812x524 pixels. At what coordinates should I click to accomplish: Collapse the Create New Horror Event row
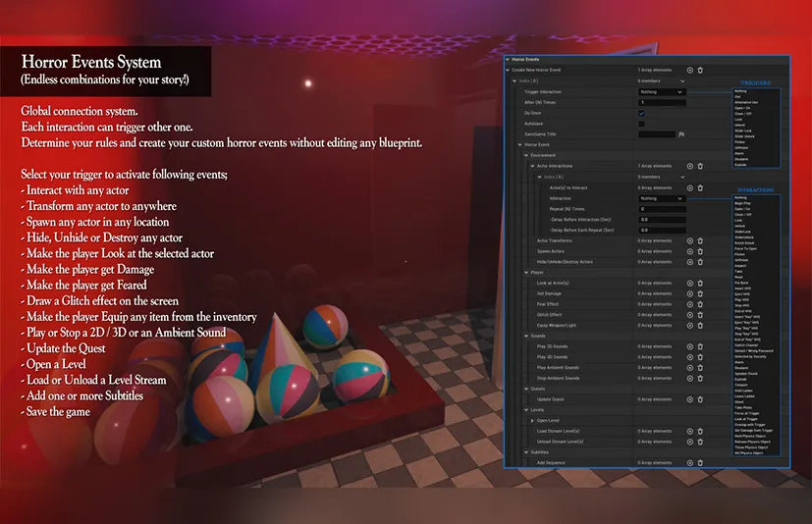(508, 70)
